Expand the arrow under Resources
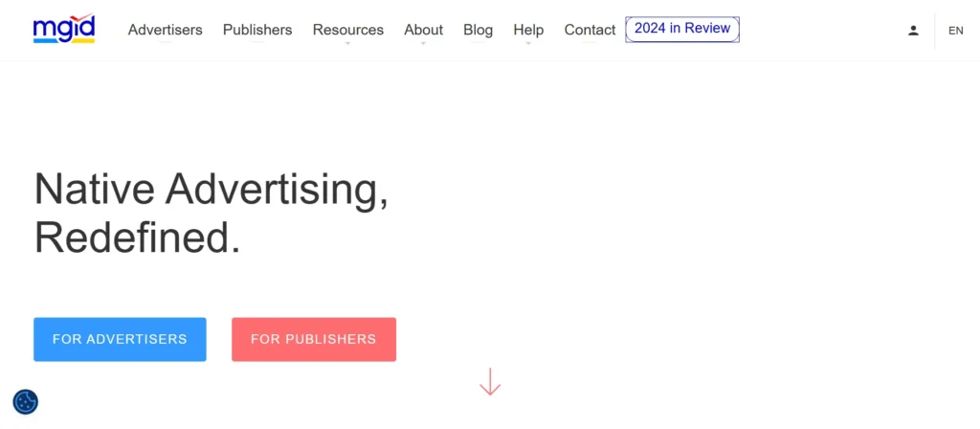The width and height of the screenshot is (980, 429). pyautogui.click(x=347, y=44)
